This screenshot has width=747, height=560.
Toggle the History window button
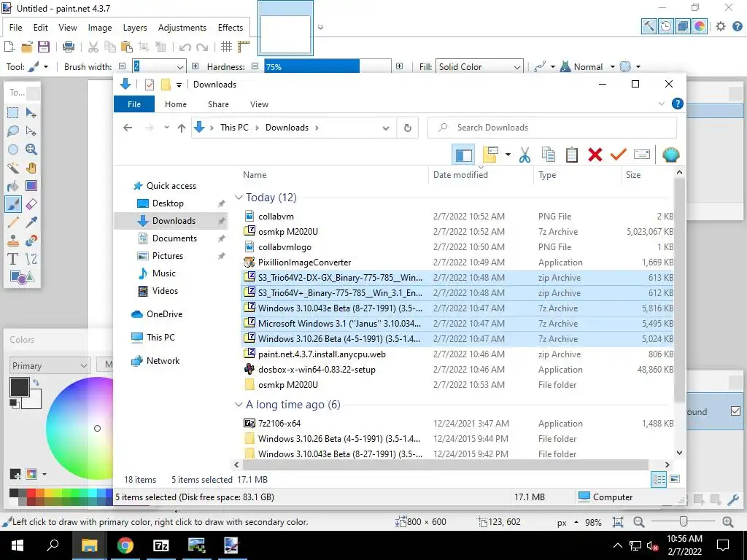(x=665, y=26)
